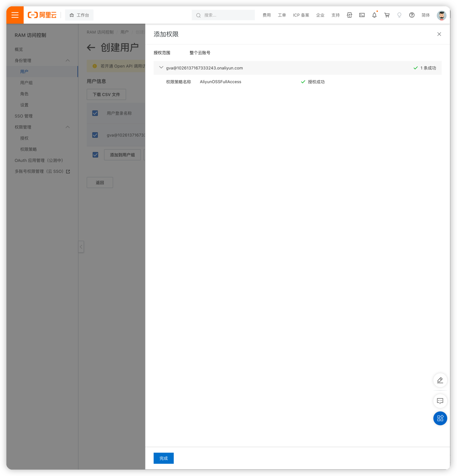Toggle checkbox beside Add to user group
Viewport: 457px width, 476px height.
(95, 155)
